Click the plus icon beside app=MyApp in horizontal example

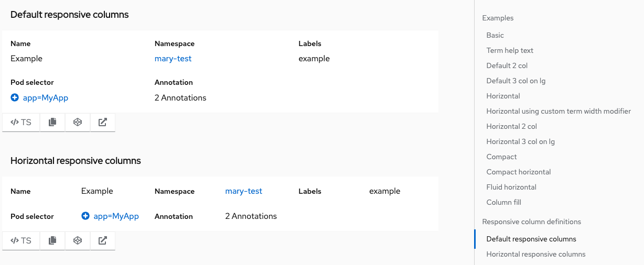coord(85,216)
